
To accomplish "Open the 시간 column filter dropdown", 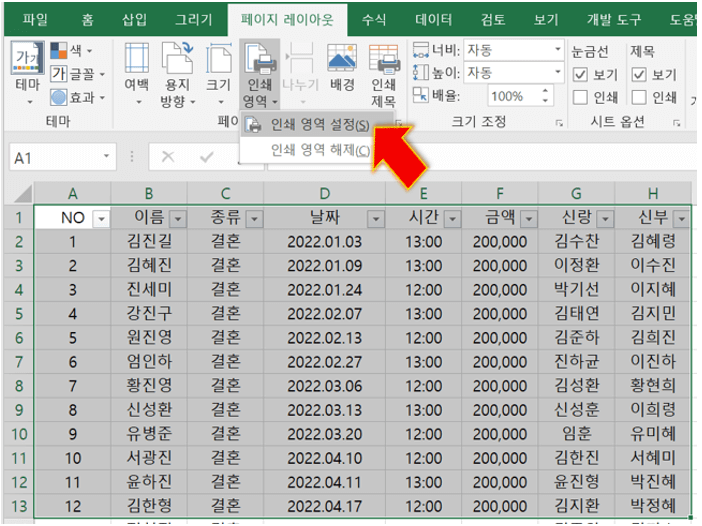I will pyautogui.click(x=453, y=219).
